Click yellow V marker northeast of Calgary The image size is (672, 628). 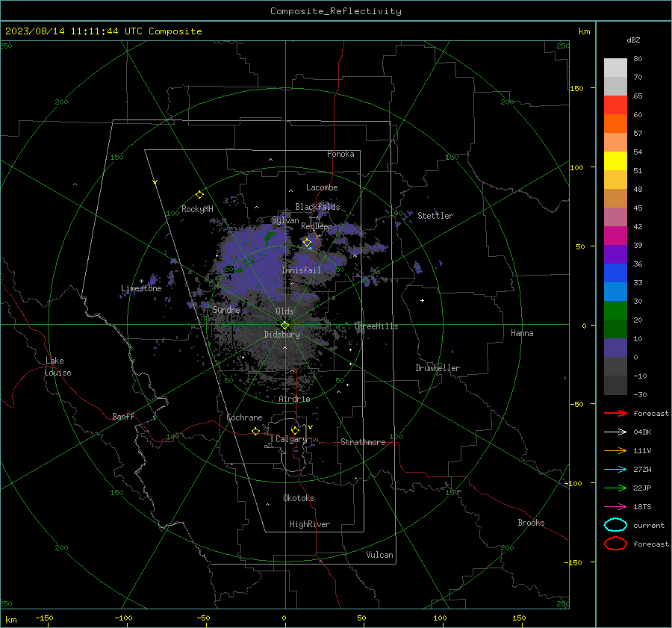[x=311, y=427]
